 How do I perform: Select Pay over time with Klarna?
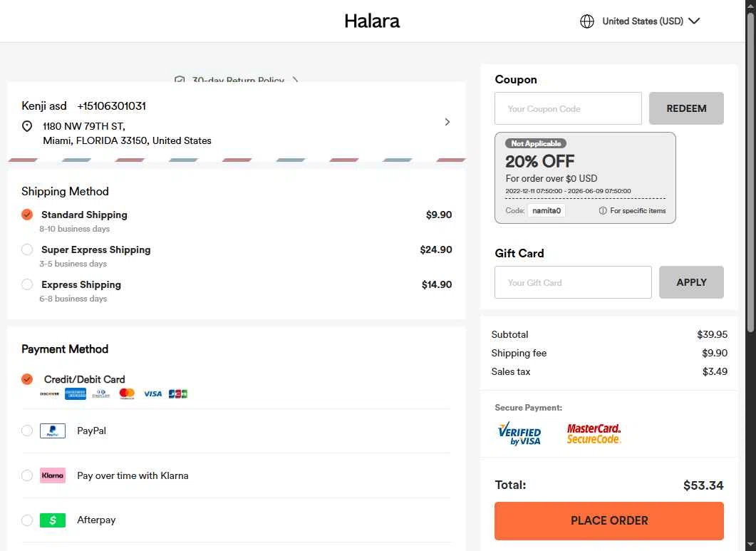click(x=27, y=475)
